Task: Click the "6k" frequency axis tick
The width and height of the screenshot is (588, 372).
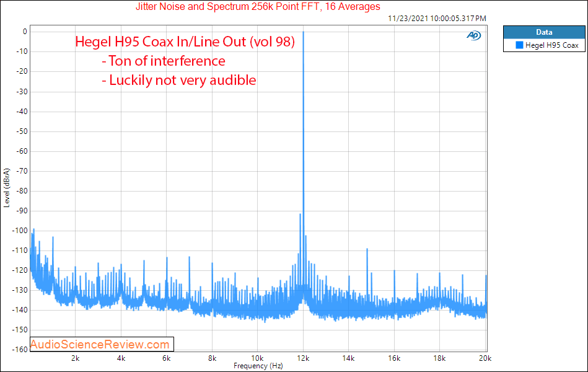Action: pyautogui.click(x=167, y=358)
